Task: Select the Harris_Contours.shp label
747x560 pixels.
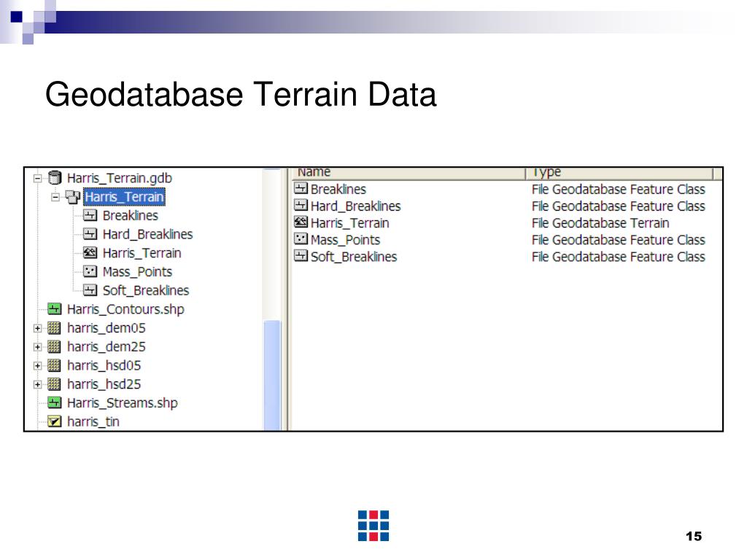Action: click(x=125, y=309)
